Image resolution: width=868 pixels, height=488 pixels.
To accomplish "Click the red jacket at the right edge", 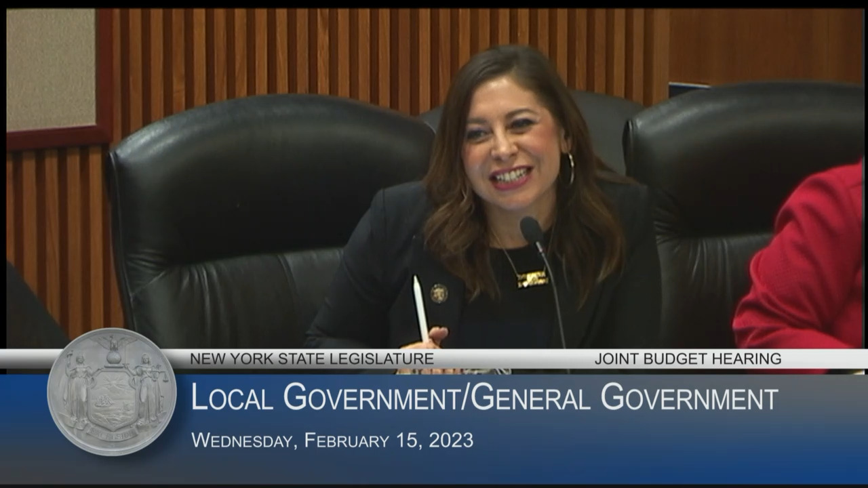I will [x=807, y=271].
